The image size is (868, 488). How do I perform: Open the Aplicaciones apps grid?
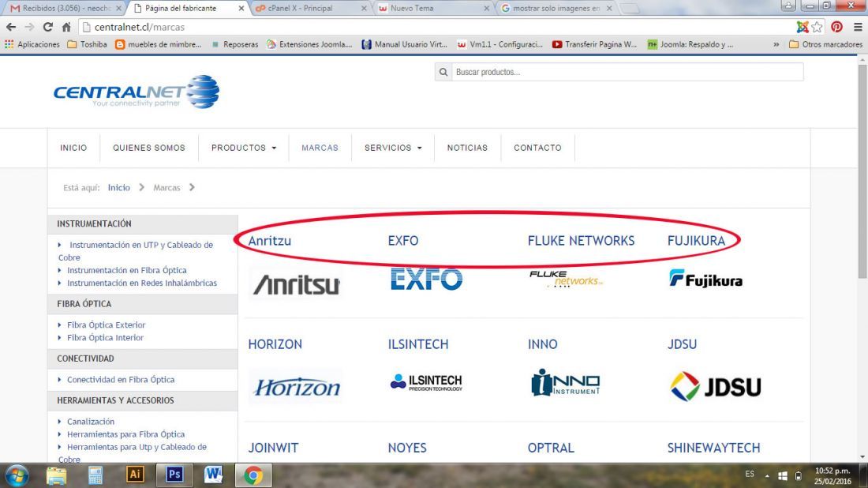32,44
